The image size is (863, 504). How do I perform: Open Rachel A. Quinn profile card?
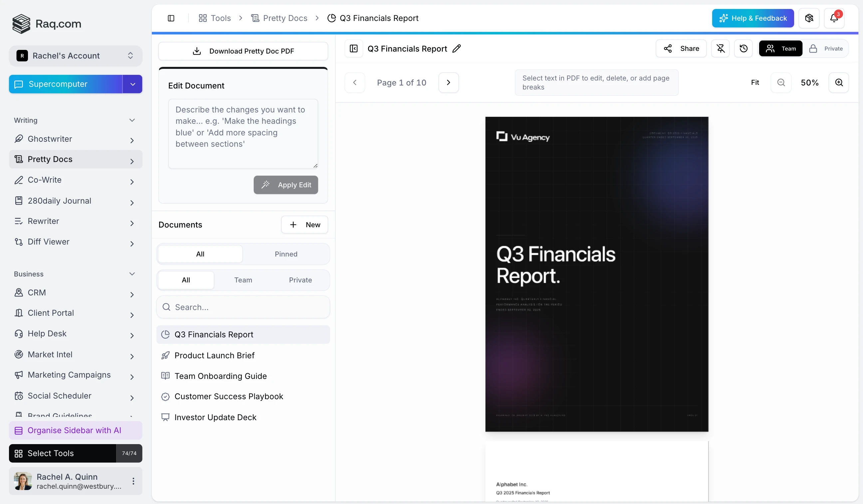(x=76, y=481)
